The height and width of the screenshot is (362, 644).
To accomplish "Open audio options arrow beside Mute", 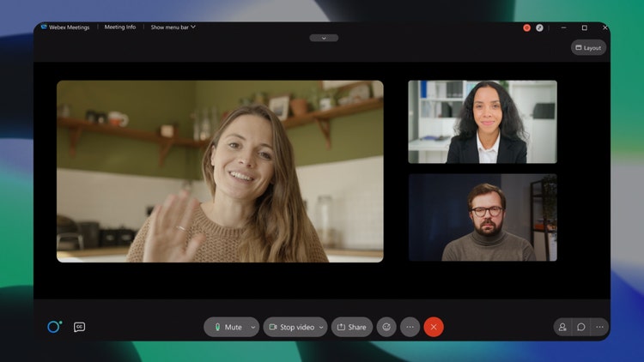I will 252,327.
